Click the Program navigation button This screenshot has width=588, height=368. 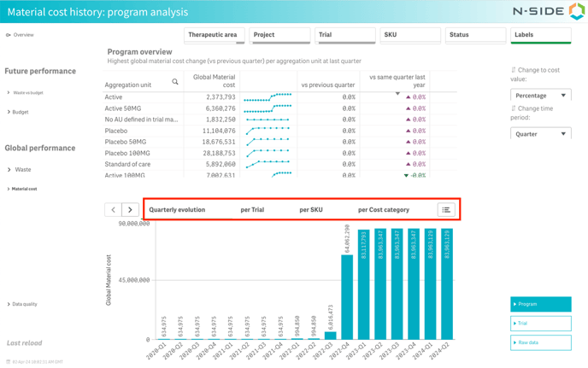(540, 304)
